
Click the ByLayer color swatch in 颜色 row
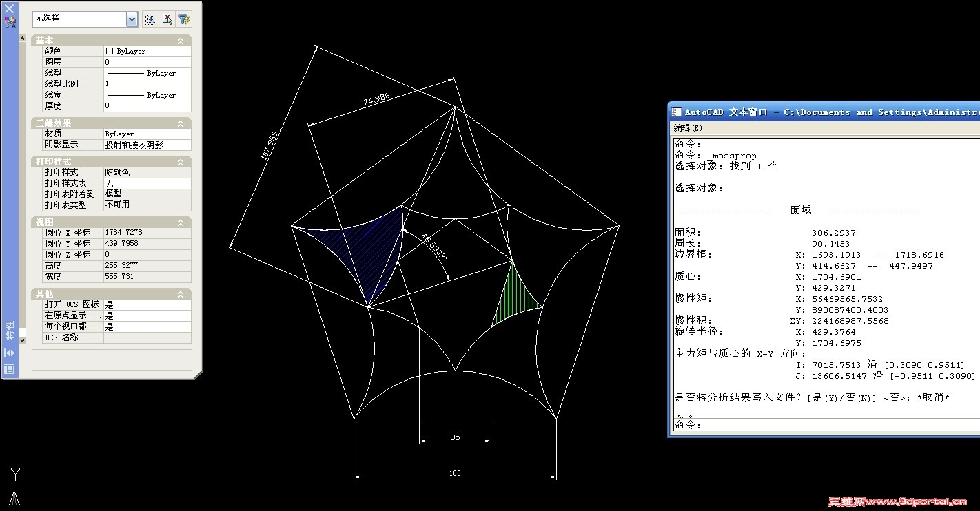(109, 51)
